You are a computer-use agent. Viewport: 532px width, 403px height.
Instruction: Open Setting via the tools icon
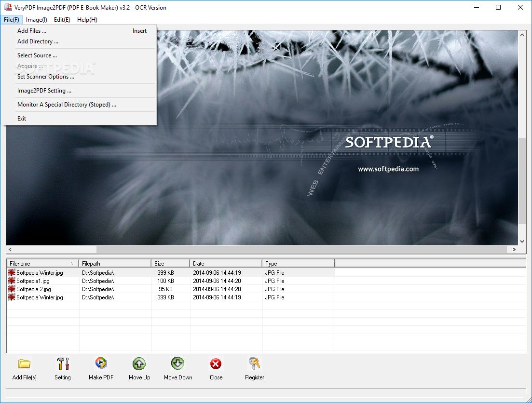click(63, 363)
